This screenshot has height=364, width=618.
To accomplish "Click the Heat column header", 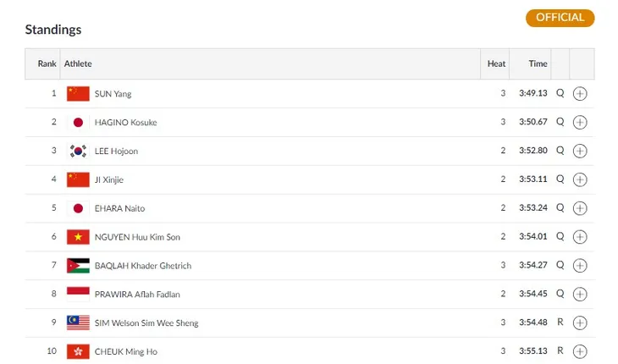I will coord(496,63).
